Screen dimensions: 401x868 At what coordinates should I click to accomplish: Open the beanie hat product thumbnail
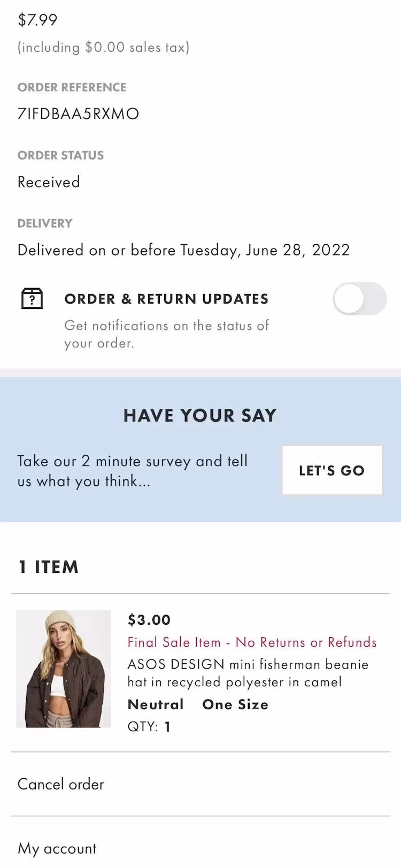(x=64, y=669)
